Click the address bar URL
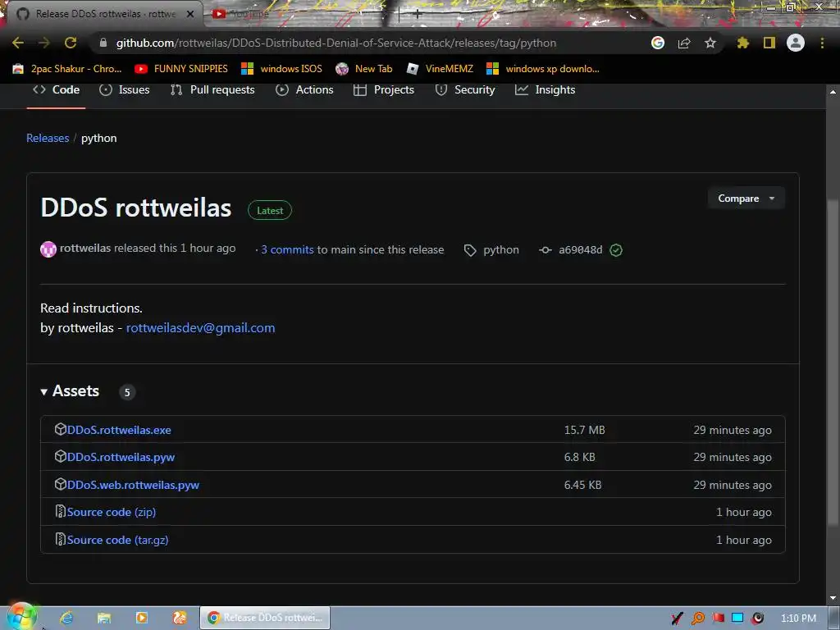The height and width of the screenshot is (630, 840). (x=336, y=43)
